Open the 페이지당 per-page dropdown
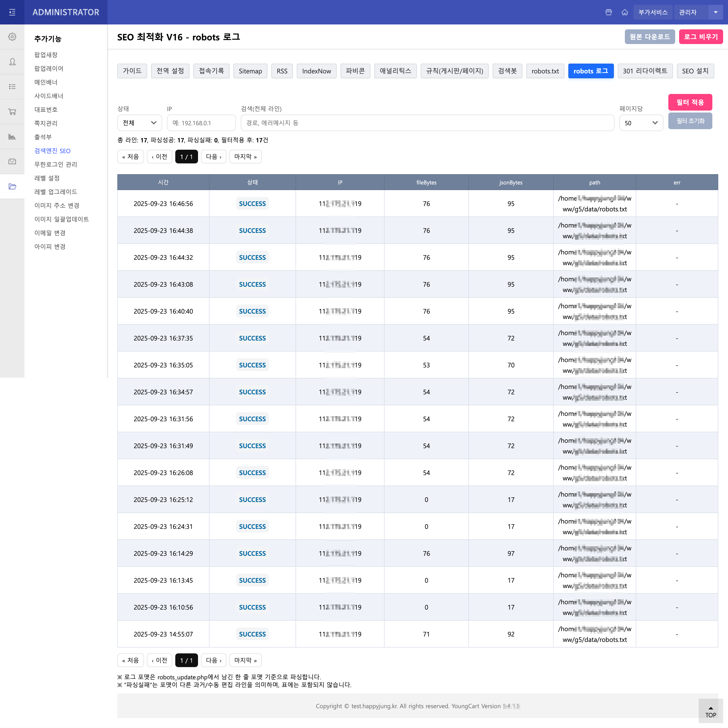 (x=640, y=123)
